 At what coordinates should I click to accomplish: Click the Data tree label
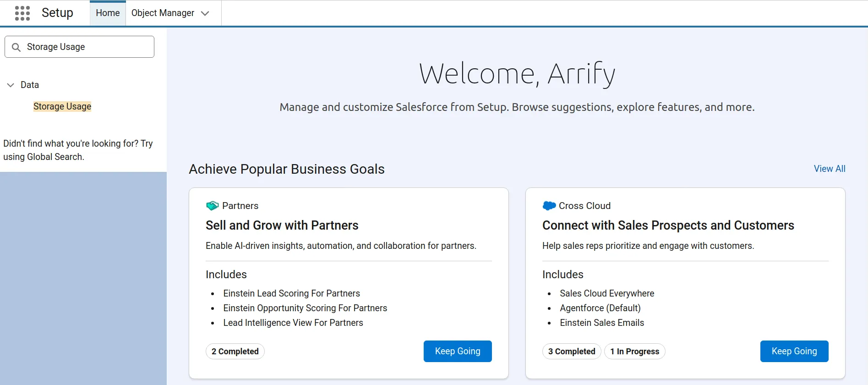[x=30, y=85]
